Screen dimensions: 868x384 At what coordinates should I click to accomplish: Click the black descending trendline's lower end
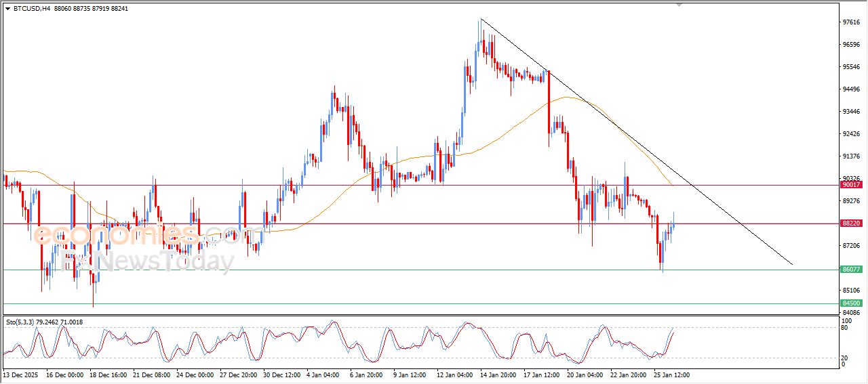pyautogui.click(x=791, y=263)
